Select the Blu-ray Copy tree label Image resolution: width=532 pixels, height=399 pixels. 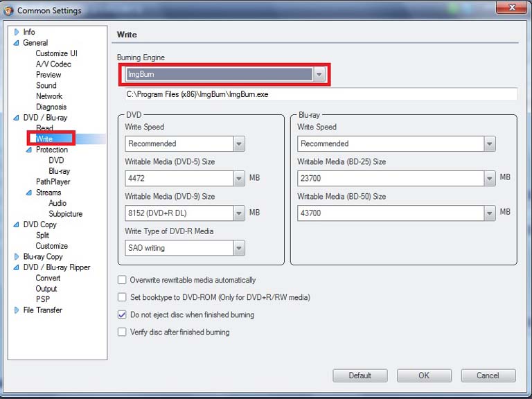pyautogui.click(x=43, y=257)
